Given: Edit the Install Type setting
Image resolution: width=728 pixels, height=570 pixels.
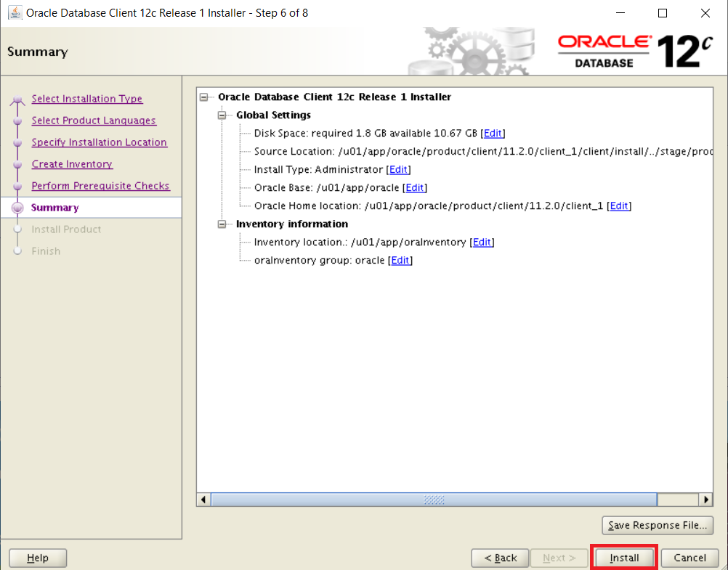Looking at the screenshot, I should 398,169.
